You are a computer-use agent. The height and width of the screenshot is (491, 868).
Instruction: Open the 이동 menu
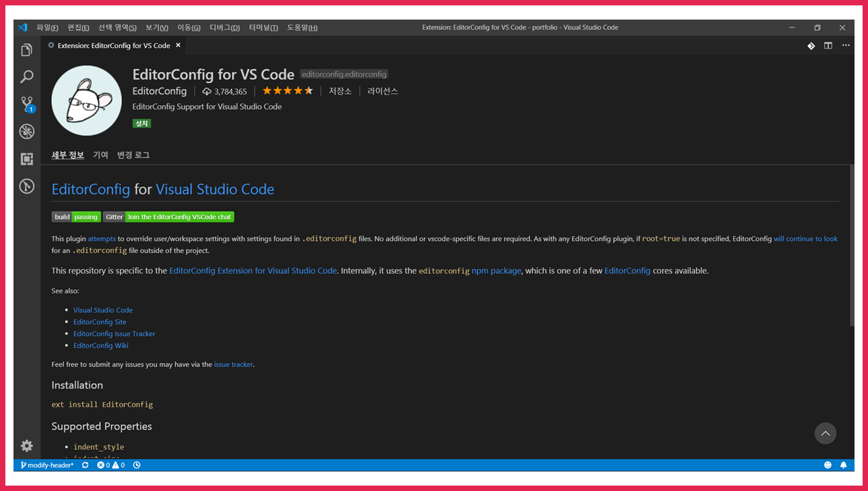click(x=189, y=28)
